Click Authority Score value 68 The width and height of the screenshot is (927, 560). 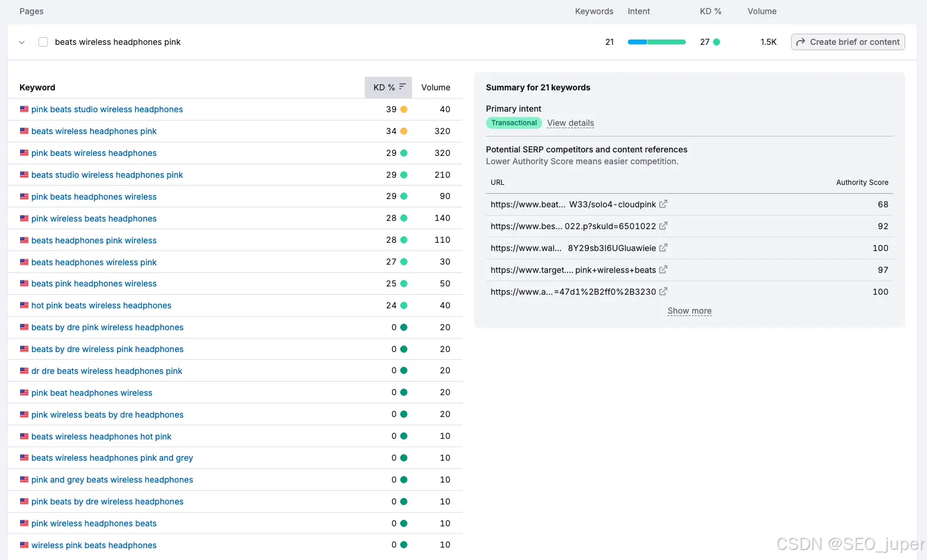pyautogui.click(x=883, y=204)
